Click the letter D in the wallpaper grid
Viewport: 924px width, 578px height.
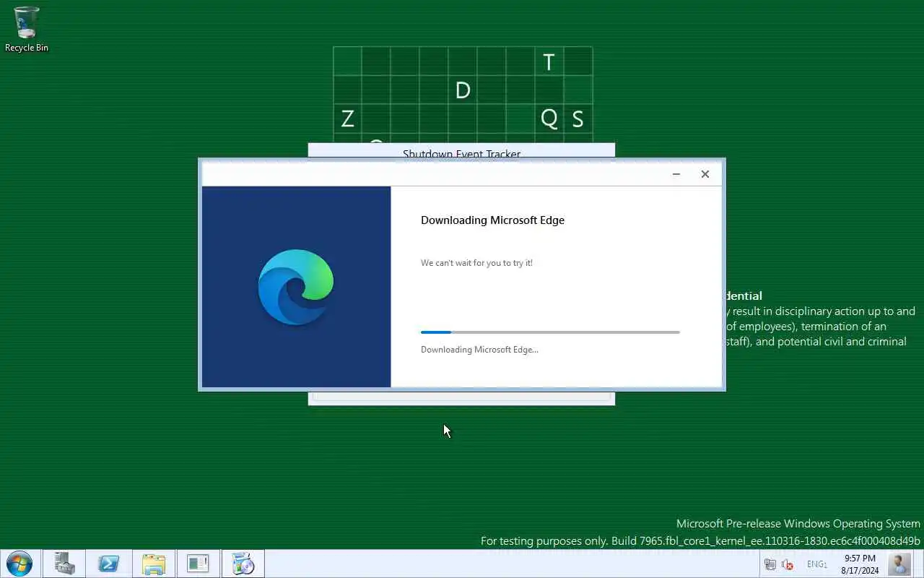(x=463, y=90)
